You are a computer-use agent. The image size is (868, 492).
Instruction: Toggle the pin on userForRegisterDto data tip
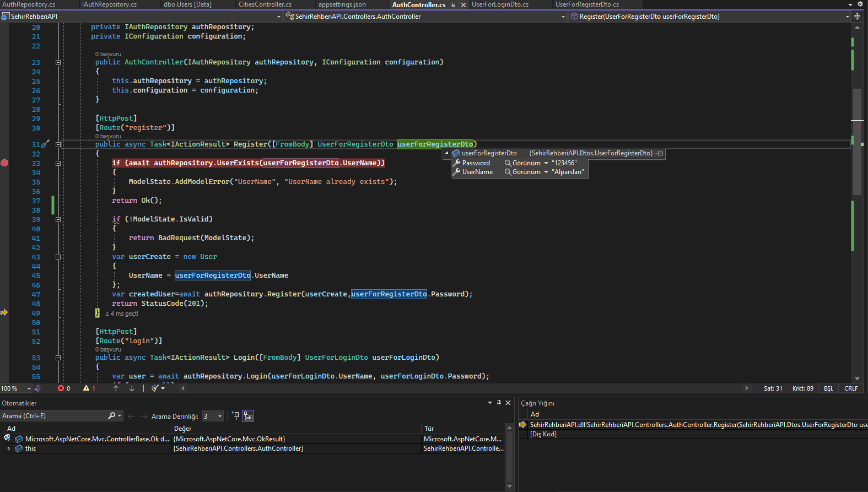pos(660,153)
